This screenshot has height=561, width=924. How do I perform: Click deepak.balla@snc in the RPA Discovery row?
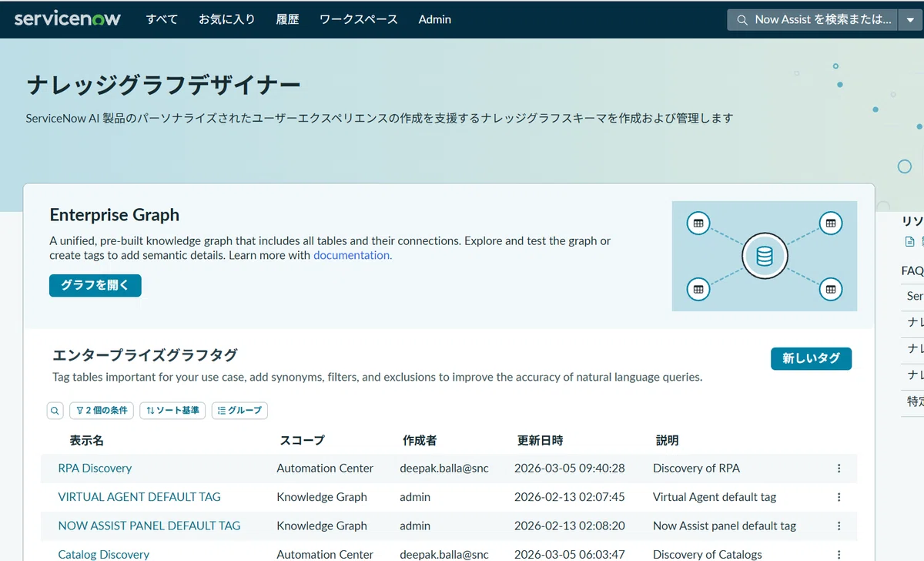point(444,468)
